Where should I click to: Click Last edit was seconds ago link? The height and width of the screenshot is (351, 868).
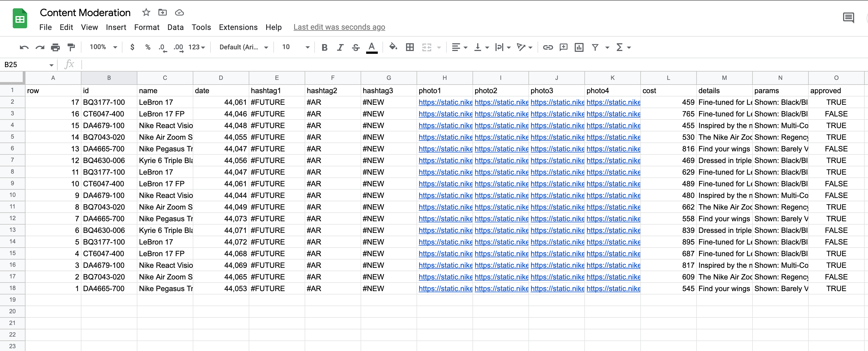coord(339,27)
